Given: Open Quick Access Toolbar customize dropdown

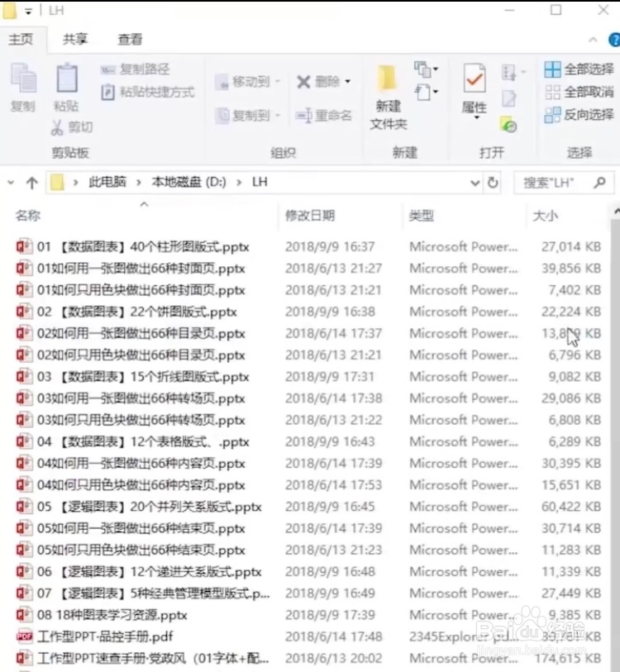Looking at the screenshot, I should [28, 11].
